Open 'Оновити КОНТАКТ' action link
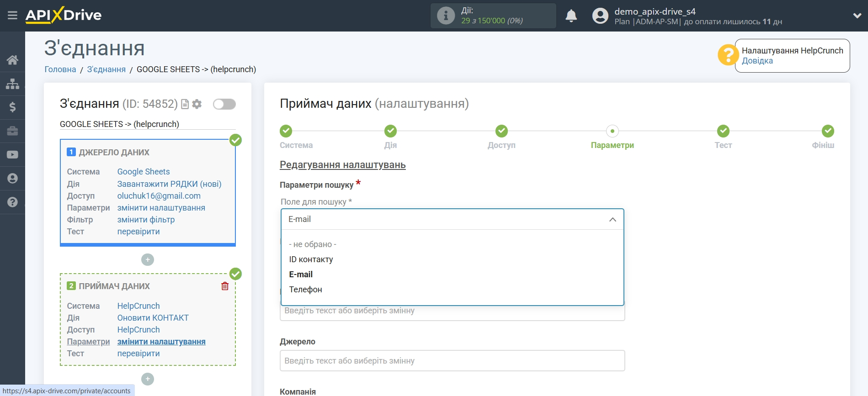Screen dimensions: 868x396 (153, 318)
